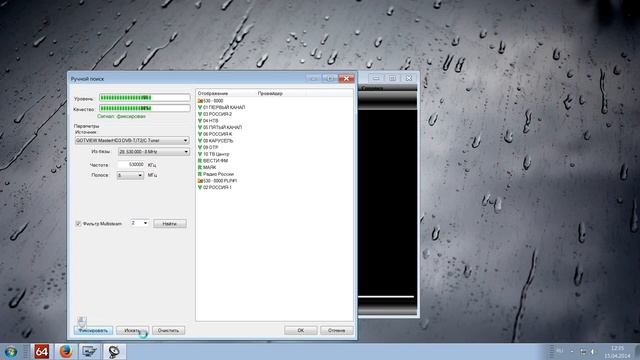Open the Из базы frequency dropdown
This screenshot has height=360, width=640.
154,152
